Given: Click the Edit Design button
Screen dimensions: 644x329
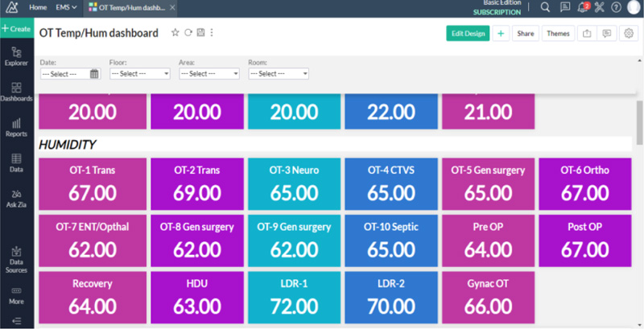Looking at the screenshot, I should [468, 33].
